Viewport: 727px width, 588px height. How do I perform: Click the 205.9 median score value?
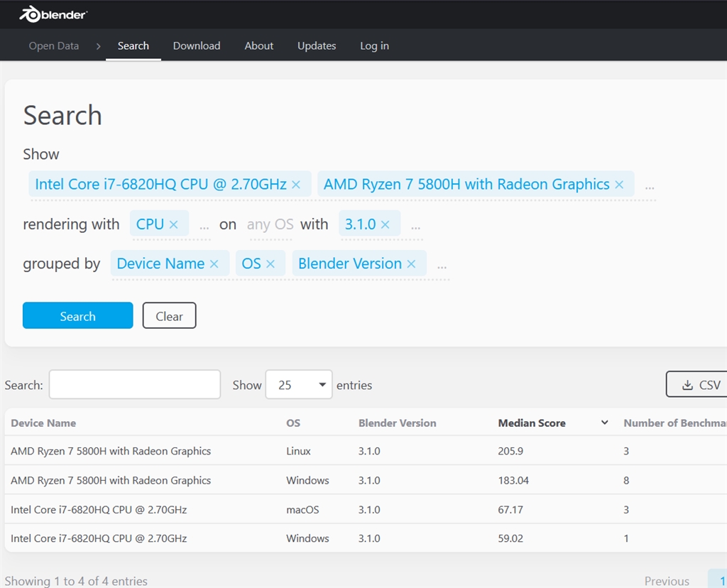click(510, 451)
